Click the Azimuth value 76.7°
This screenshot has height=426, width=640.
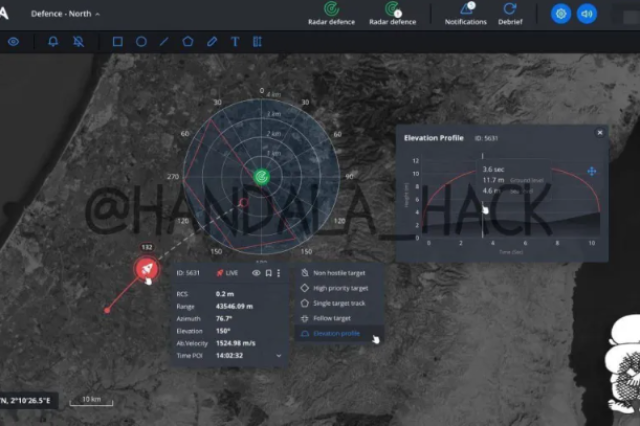click(224, 319)
